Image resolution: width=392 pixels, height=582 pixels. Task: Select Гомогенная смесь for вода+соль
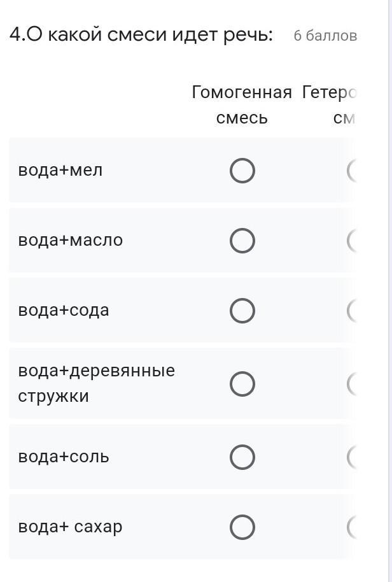pos(242,457)
